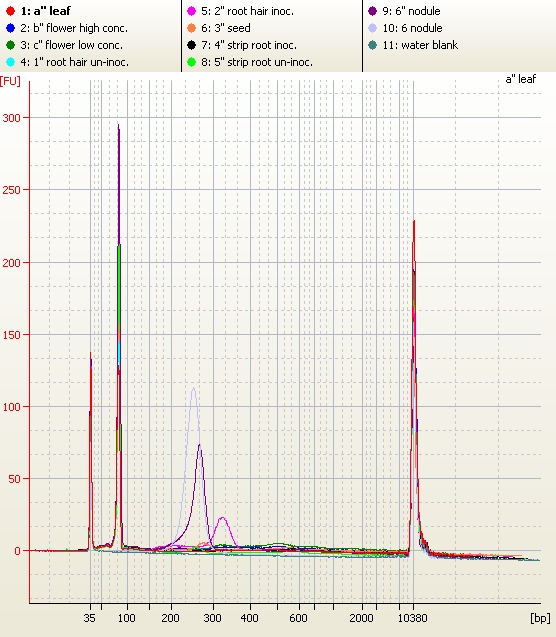Click the lavender '10: 6 nodule' dot
556x637 pixels.
pyautogui.click(x=372, y=28)
